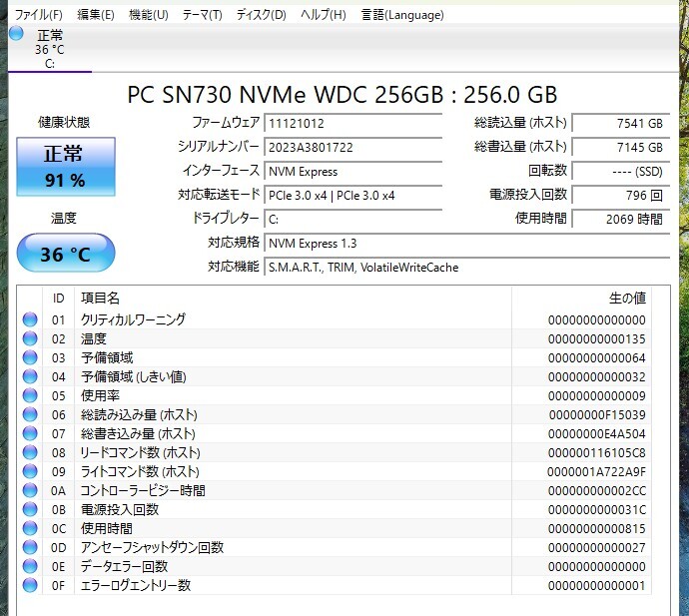Click the serial number field 2023A3801722
This screenshot has width=689, height=616.
(352, 147)
